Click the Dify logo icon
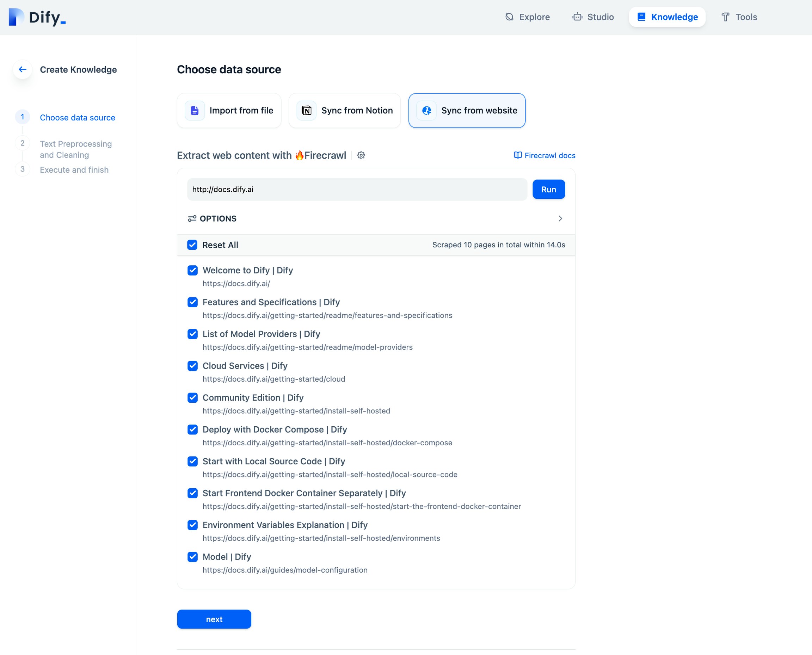812x655 pixels. 16,17
